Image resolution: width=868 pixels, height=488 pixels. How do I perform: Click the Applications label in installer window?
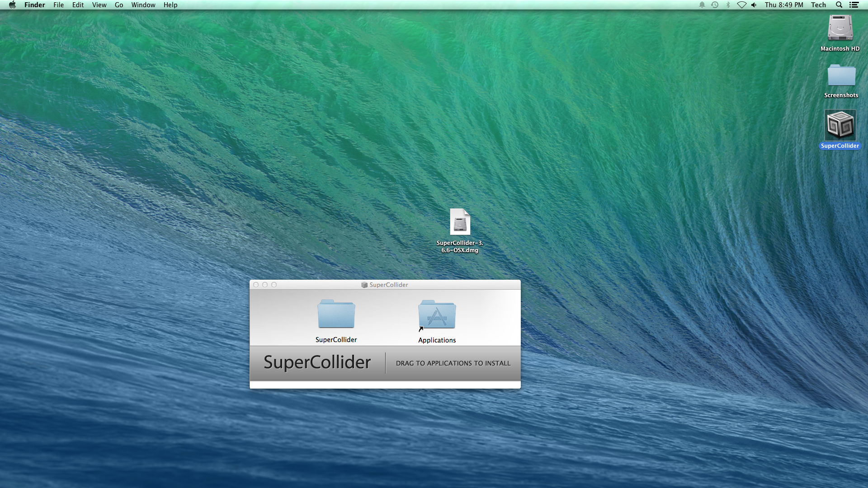(x=437, y=340)
